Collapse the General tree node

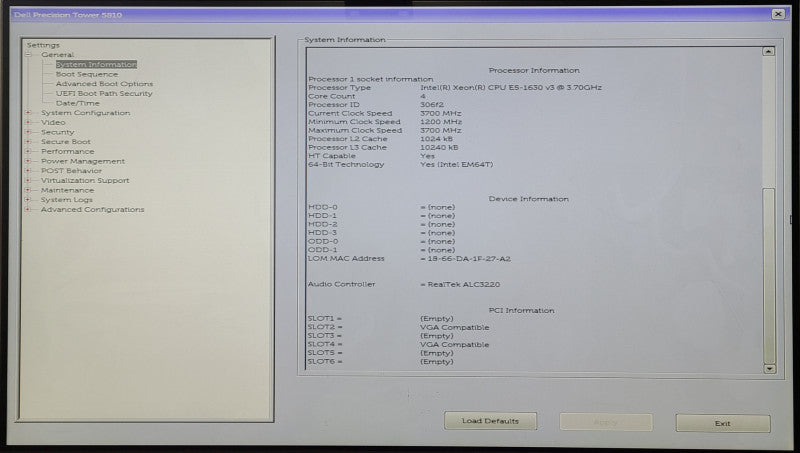(x=29, y=55)
